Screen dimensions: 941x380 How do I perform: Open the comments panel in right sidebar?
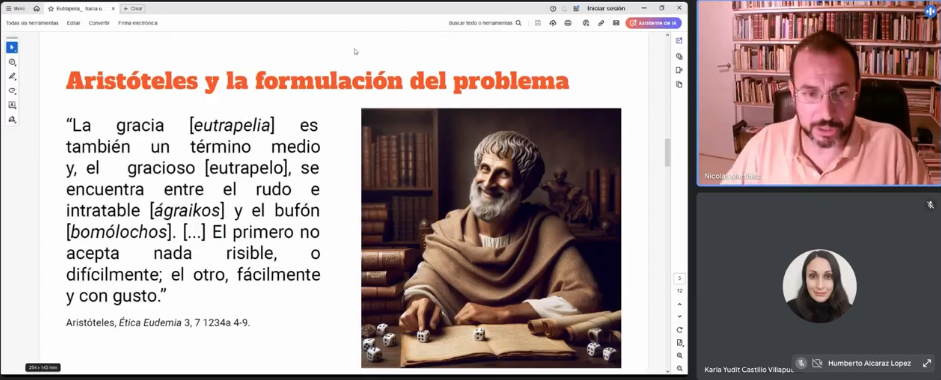tap(679, 56)
